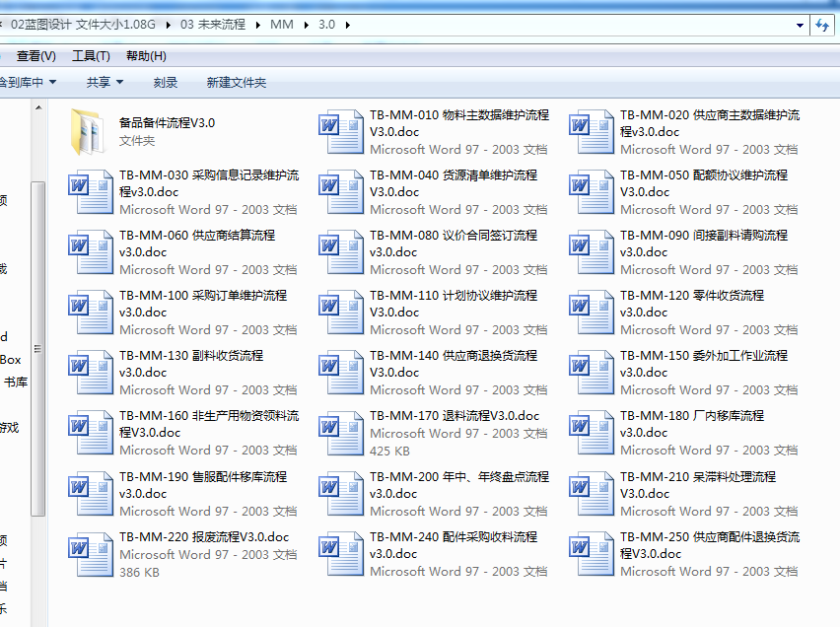Select the TB-MM-060 供应商结算流程 Word icon
The width and height of the screenshot is (840, 627).
(91, 251)
